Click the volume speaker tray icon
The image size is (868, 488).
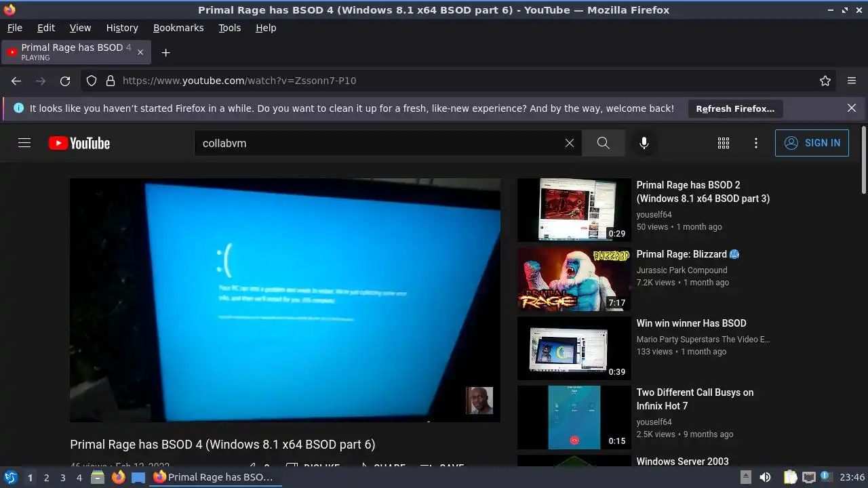point(765,477)
